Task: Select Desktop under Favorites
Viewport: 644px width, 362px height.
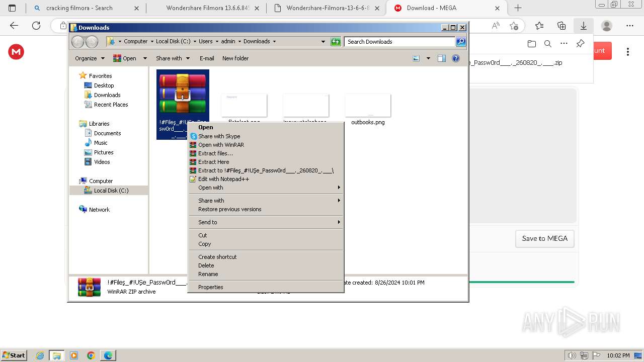Action: click(104, 85)
